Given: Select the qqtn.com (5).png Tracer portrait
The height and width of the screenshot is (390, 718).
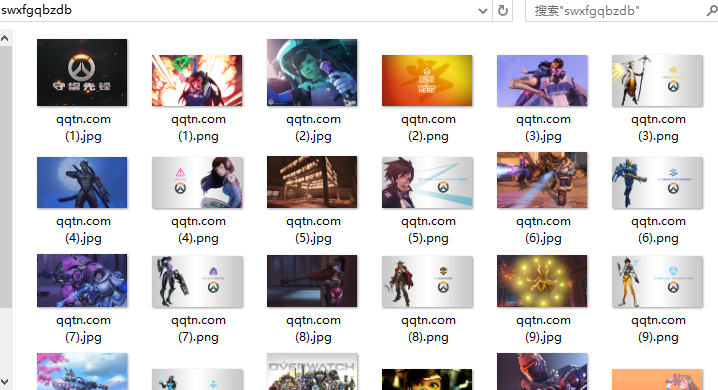Looking at the screenshot, I should [x=427, y=183].
